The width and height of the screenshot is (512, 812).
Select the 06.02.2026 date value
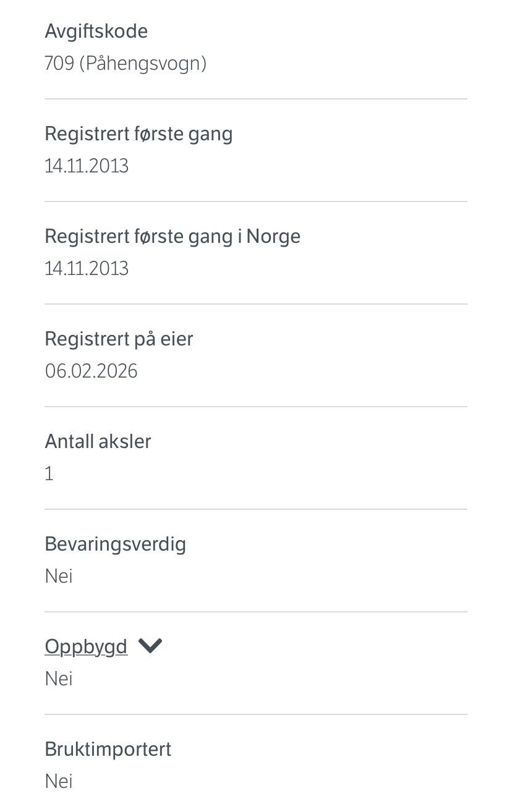[91, 371]
